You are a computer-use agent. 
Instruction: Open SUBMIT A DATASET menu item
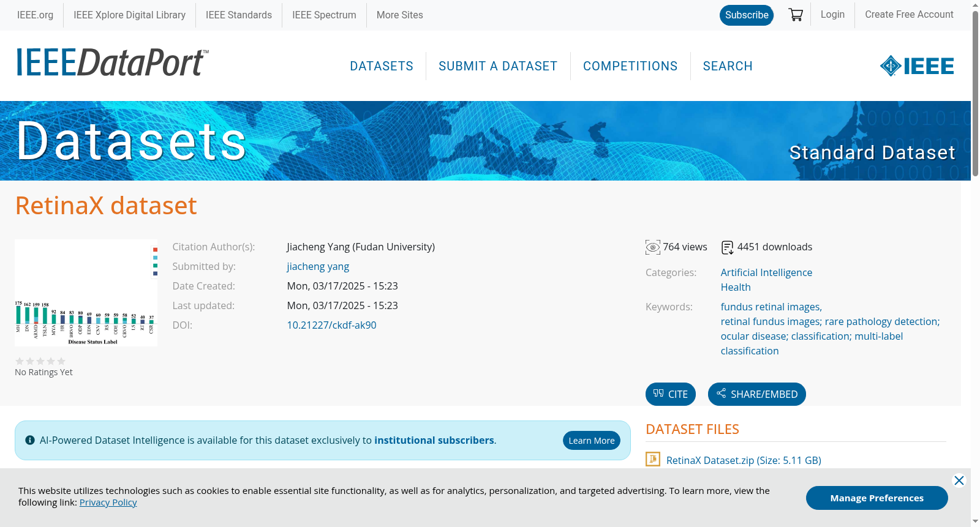(x=498, y=66)
